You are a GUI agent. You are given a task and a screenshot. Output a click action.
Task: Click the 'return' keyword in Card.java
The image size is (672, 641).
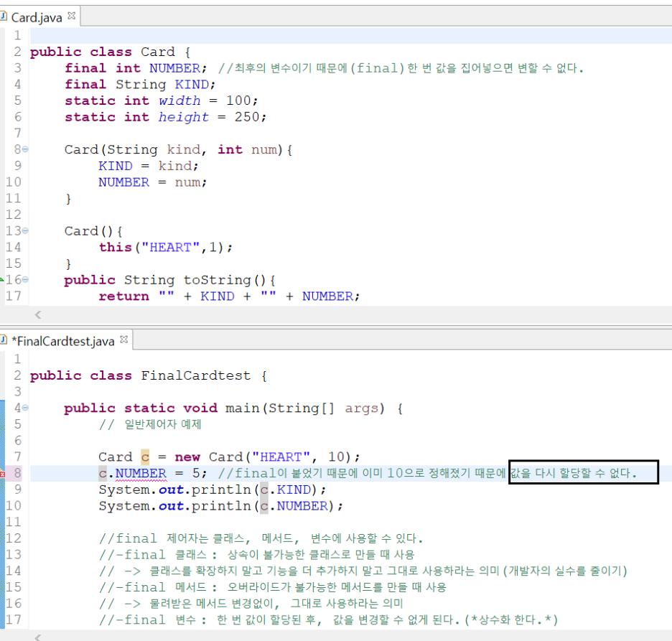(x=124, y=296)
